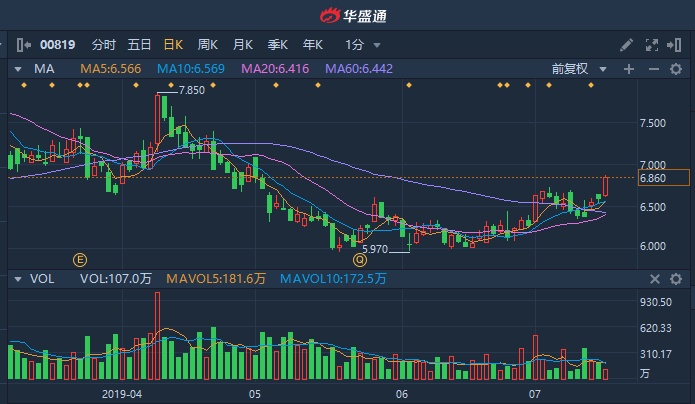Click the tallest red volume bar

click(x=157, y=336)
